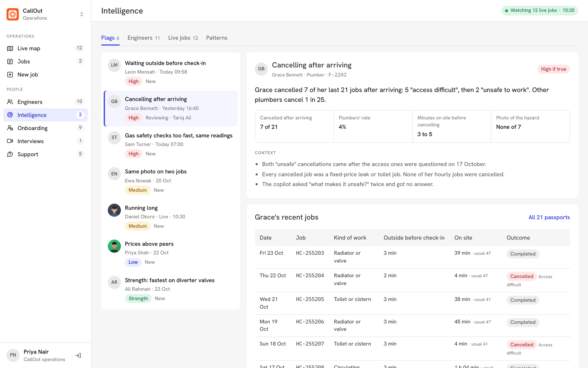This screenshot has height=368, width=588.
Task: Click the Watching 12 live jobs status pill
Action: pos(539,10)
